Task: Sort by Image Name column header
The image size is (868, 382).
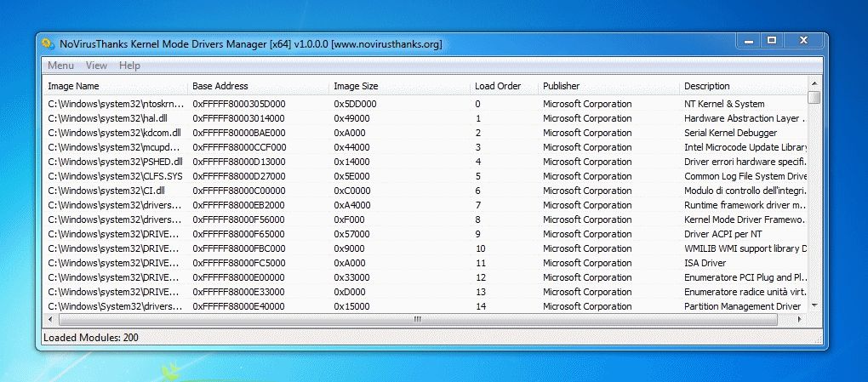Action: [115, 86]
